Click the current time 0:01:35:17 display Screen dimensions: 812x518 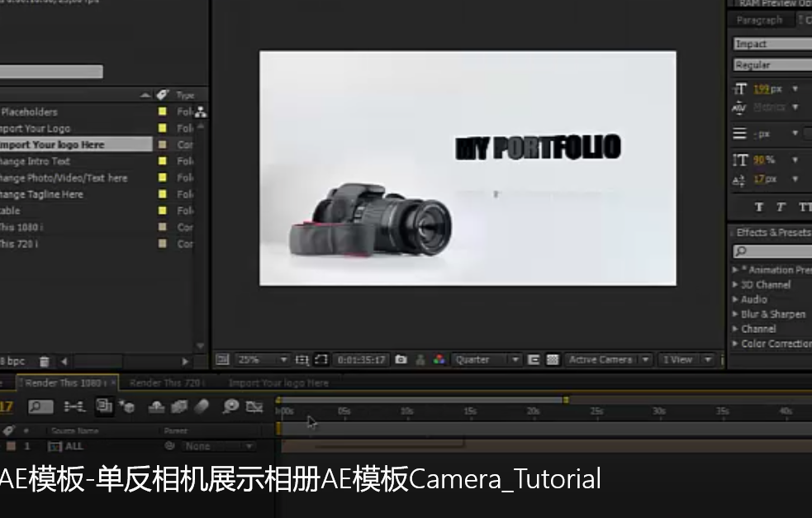362,359
